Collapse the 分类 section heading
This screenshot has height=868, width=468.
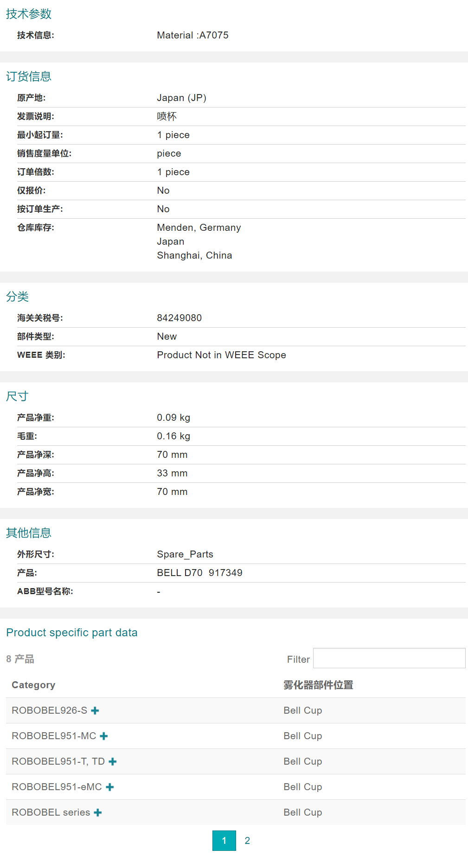18,297
